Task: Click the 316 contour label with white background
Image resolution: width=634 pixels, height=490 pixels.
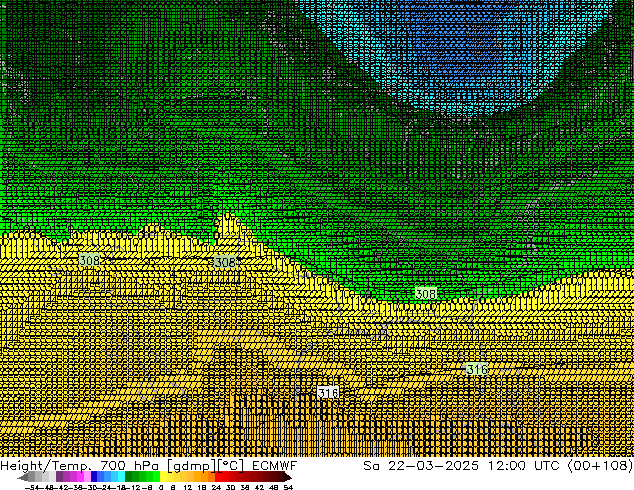Action: coord(328,393)
